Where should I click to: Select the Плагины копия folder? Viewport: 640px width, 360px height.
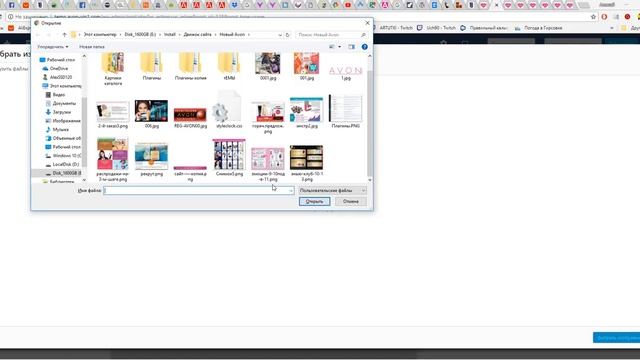(x=191, y=66)
